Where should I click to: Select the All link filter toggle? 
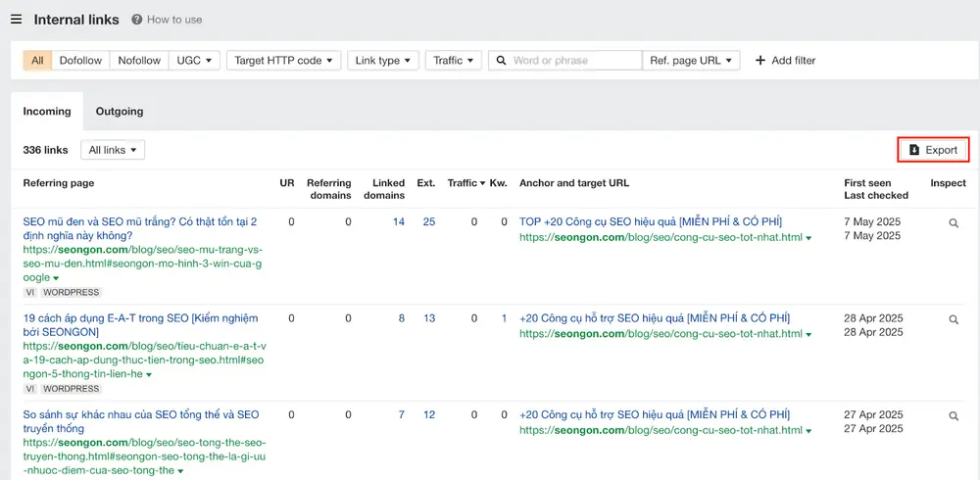click(x=37, y=61)
